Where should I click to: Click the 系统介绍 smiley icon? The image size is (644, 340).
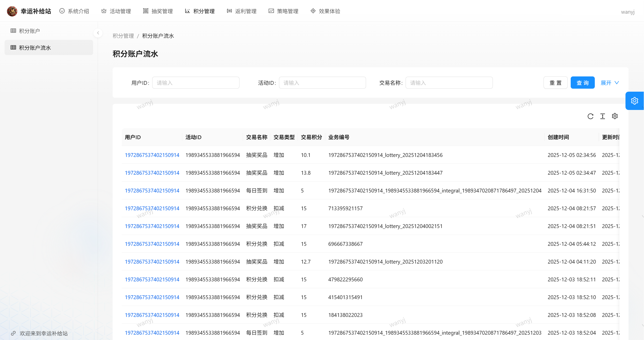pos(62,11)
